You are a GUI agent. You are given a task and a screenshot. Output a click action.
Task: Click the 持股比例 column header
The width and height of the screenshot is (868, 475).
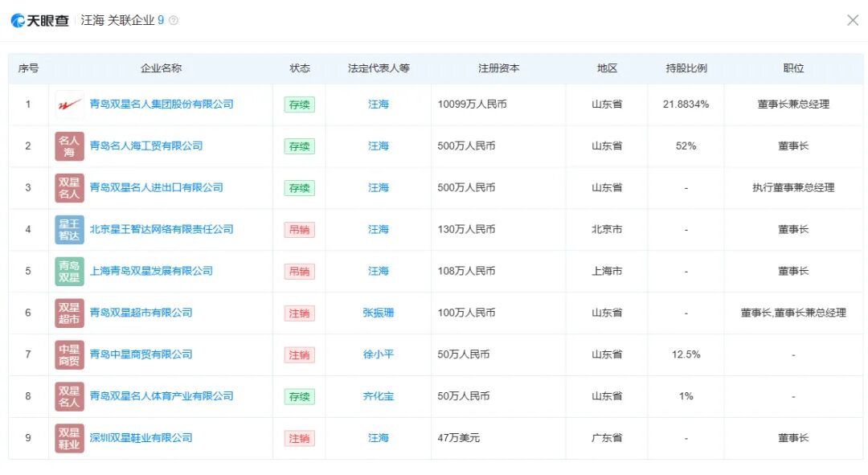(686, 68)
